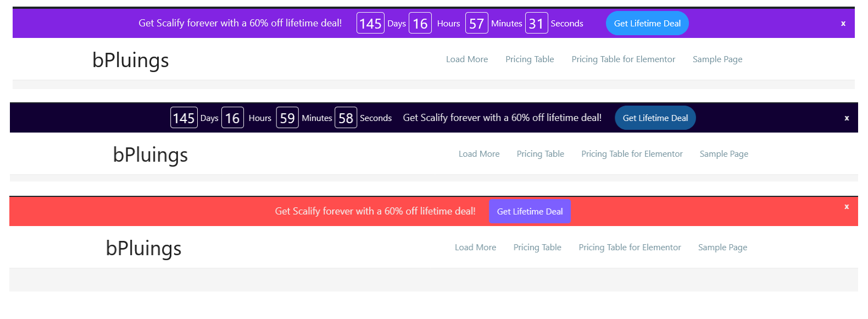868x319 pixels.
Task: Open the Load More menu item
Action: (466, 59)
